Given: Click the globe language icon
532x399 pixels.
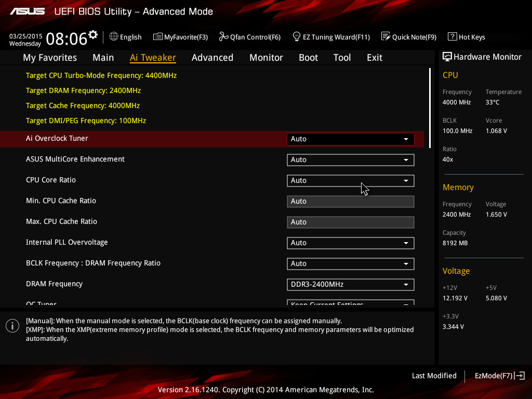Looking at the screenshot, I should pyautogui.click(x=114, y=37).
